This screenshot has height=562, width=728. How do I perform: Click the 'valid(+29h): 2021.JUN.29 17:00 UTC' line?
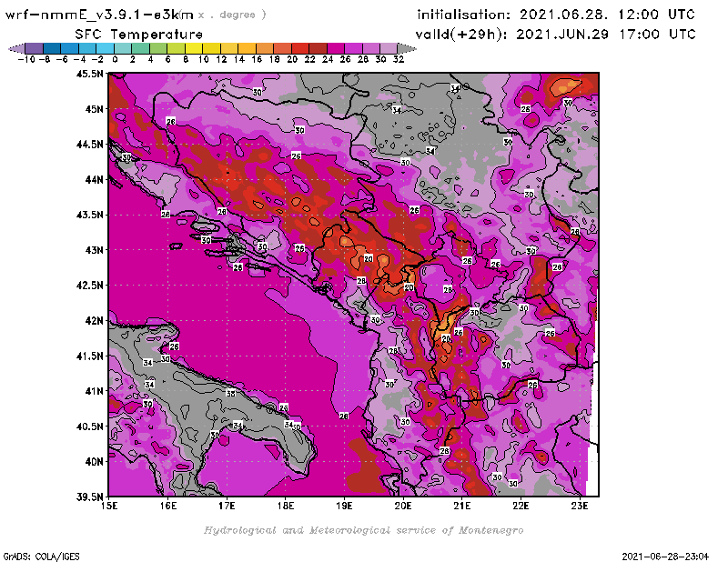click(556, 34)
